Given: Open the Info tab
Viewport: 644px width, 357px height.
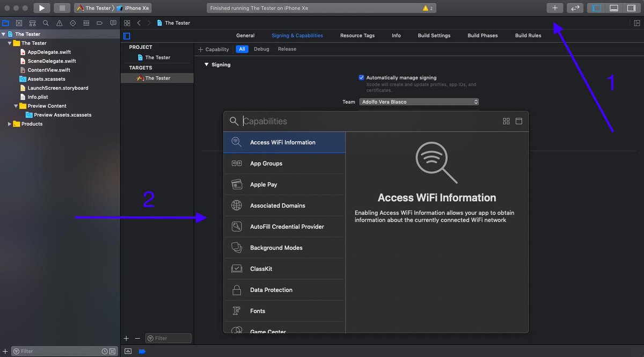Looking at the screenshot, I should coord(396,35).
